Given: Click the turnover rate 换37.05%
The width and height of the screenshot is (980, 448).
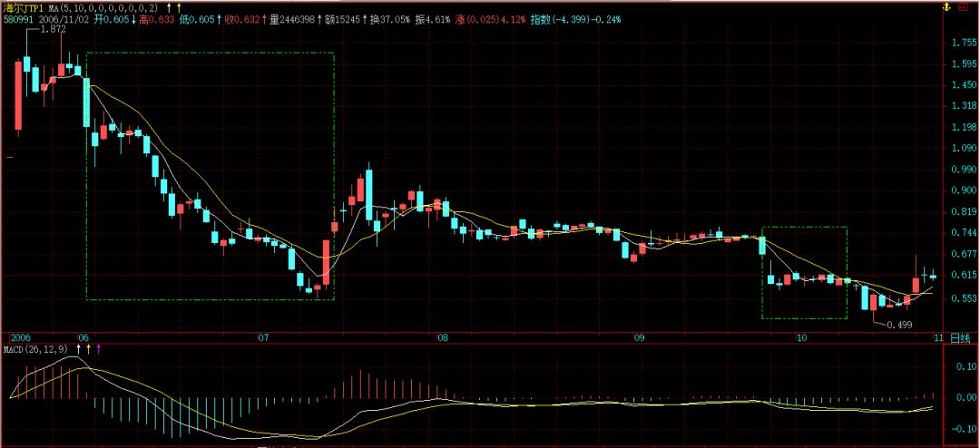Looking at the screenshot, I should click(388, 20).
